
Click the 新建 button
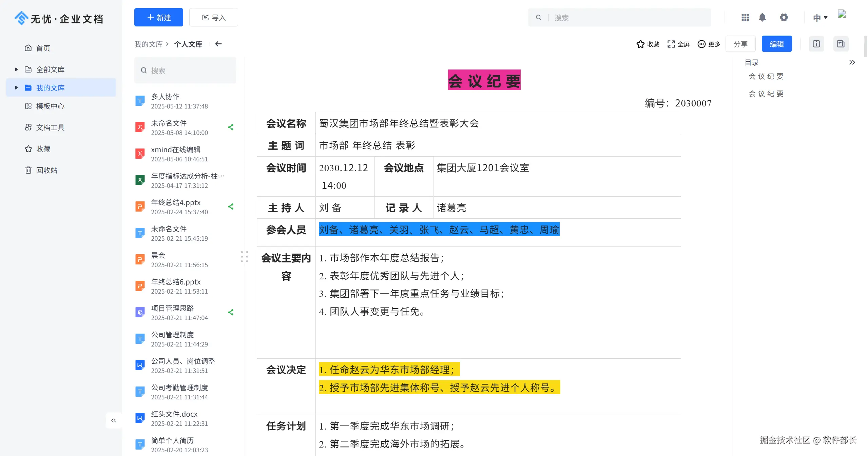[158, 17]
